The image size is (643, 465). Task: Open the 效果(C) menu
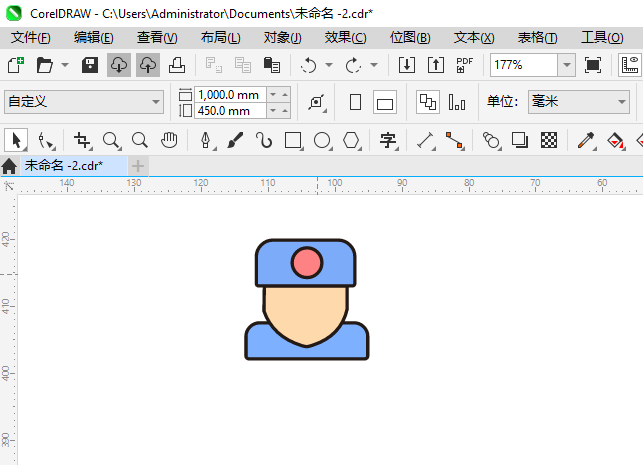click(x=345, y=37)
